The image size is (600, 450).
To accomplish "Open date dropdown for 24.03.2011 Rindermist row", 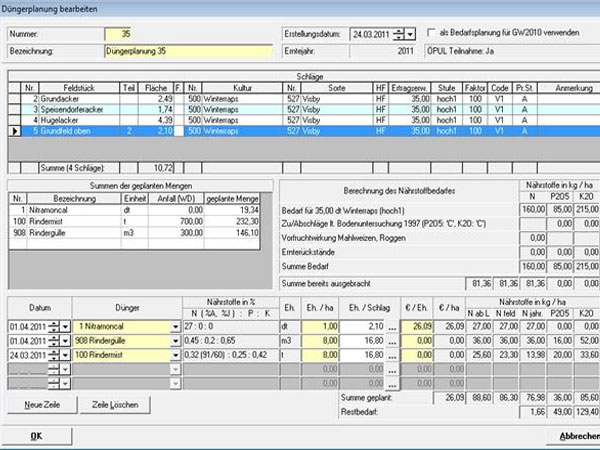I will (65, 355).
